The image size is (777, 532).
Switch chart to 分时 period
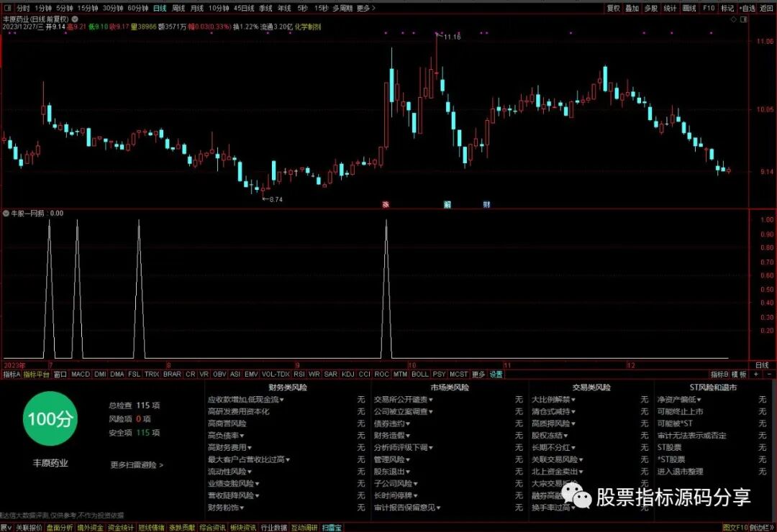click(x=23, y=9)
